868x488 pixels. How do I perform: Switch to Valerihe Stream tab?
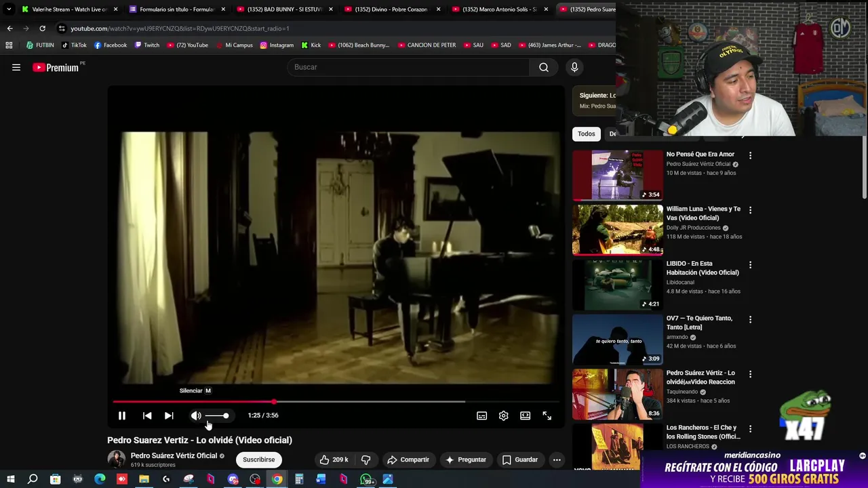pos(69,9)
